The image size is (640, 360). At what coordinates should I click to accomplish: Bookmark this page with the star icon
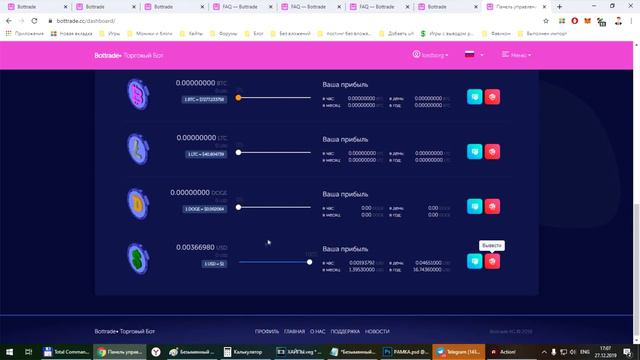(546, 21)
